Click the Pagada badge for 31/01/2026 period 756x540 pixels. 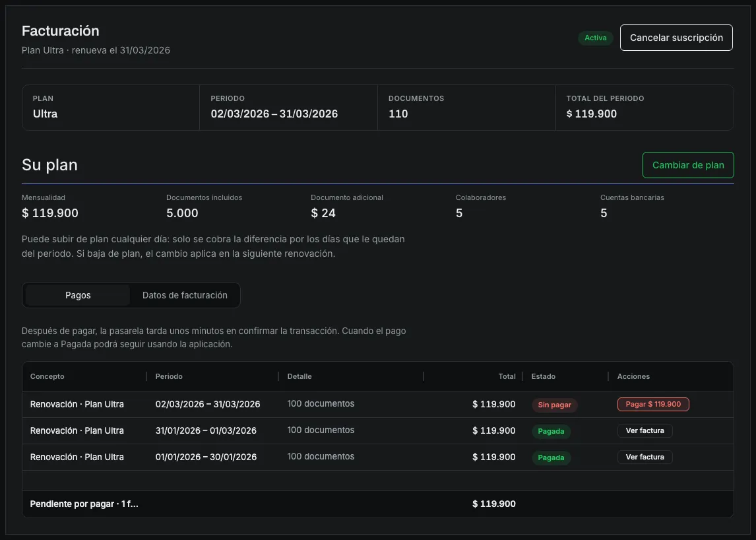point(551,432)
